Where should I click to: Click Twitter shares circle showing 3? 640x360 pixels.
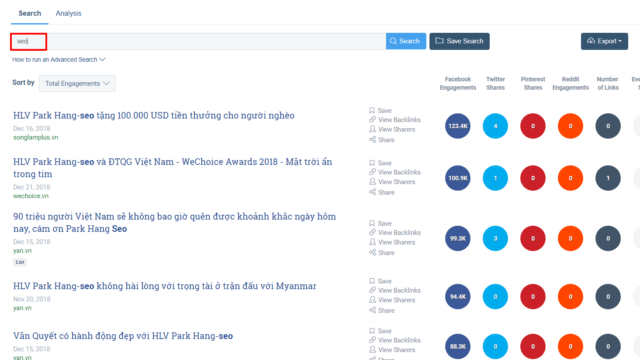click(x=495, y=238)
